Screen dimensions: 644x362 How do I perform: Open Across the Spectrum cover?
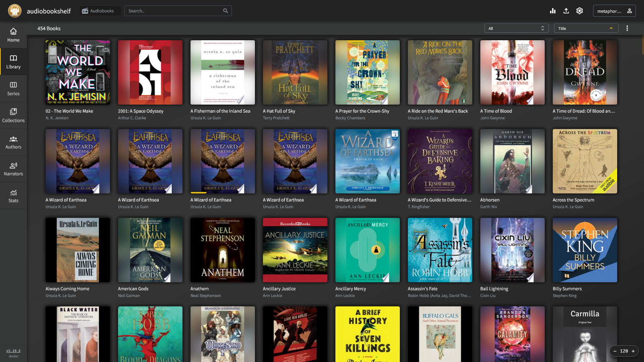[585, 161]
